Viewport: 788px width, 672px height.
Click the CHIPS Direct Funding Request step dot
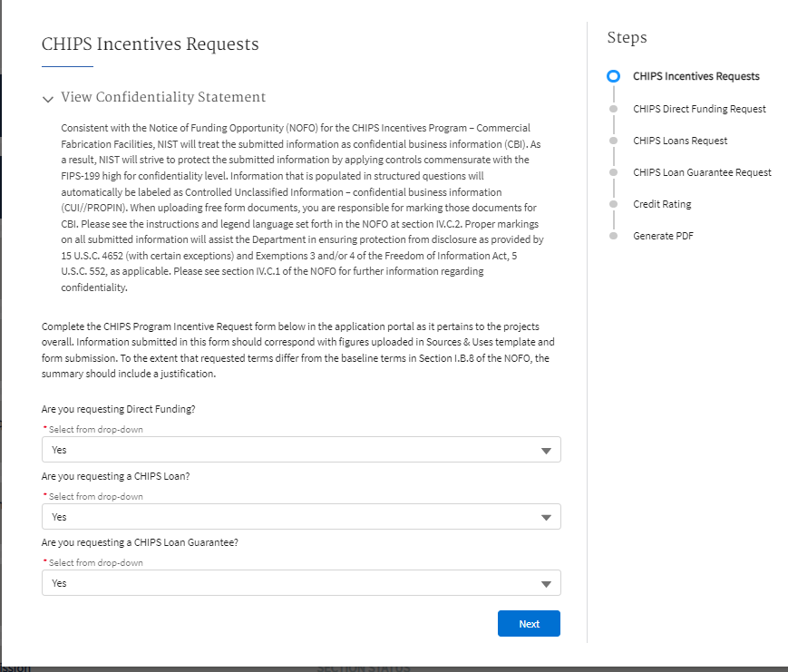tap(614, 109)
